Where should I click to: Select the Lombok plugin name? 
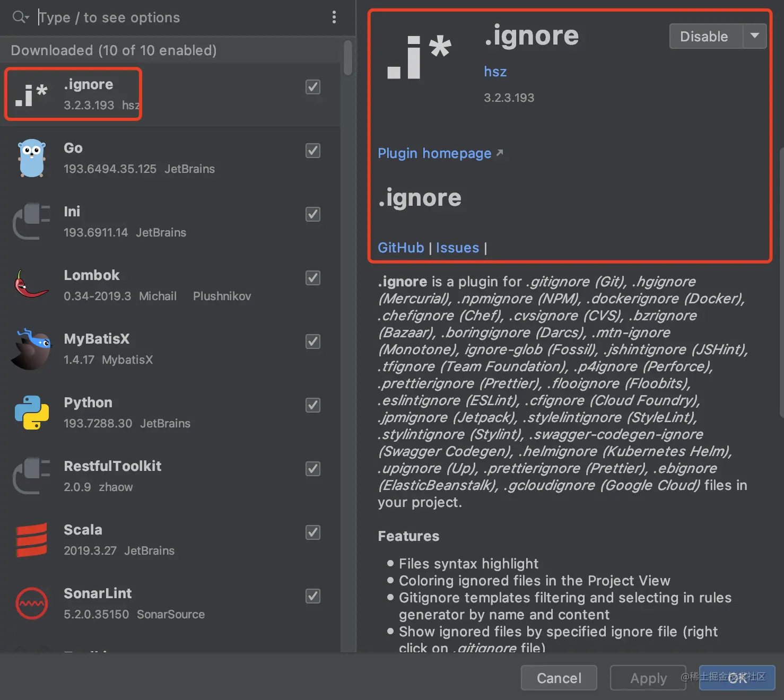point(92,275)
